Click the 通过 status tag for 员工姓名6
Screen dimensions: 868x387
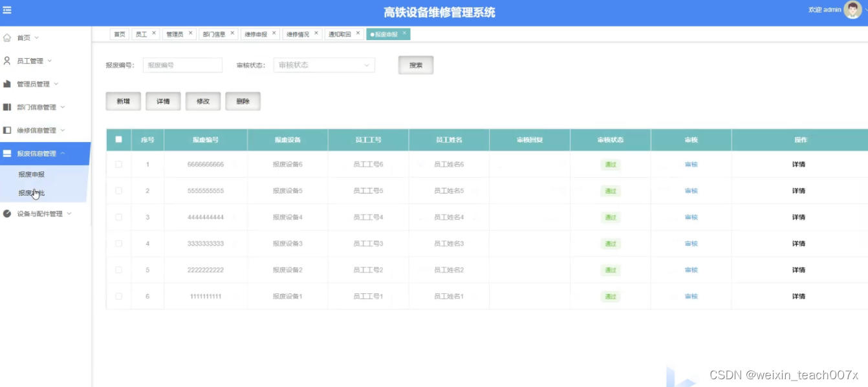pos(611,164)
